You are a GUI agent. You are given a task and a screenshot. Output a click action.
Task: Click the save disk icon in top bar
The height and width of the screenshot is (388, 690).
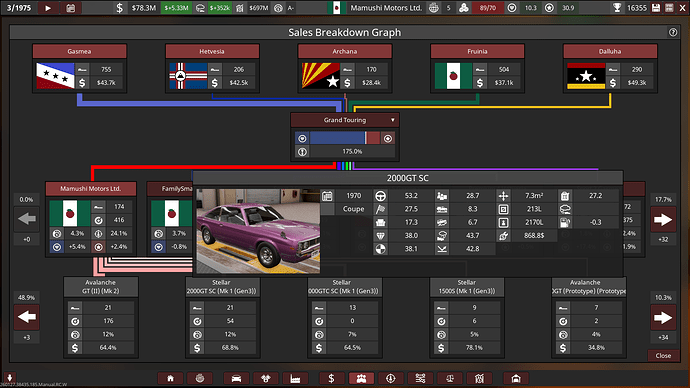pos(656,8)
